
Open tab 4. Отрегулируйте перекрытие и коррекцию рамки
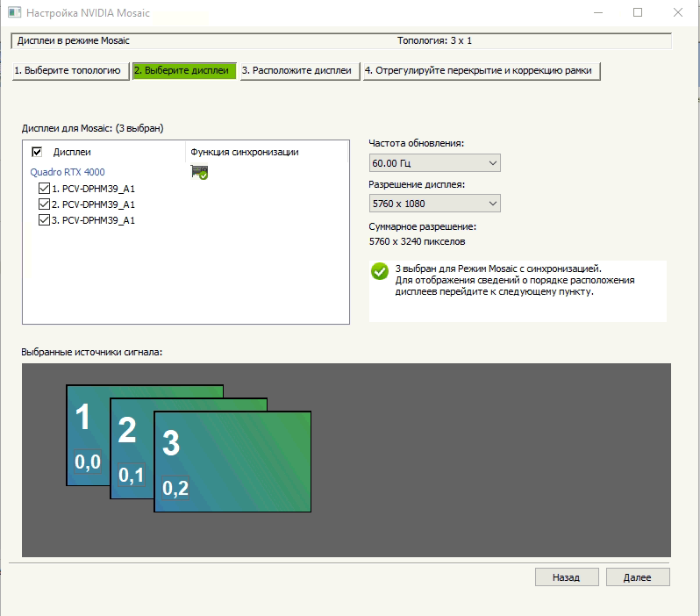(482, 70)
